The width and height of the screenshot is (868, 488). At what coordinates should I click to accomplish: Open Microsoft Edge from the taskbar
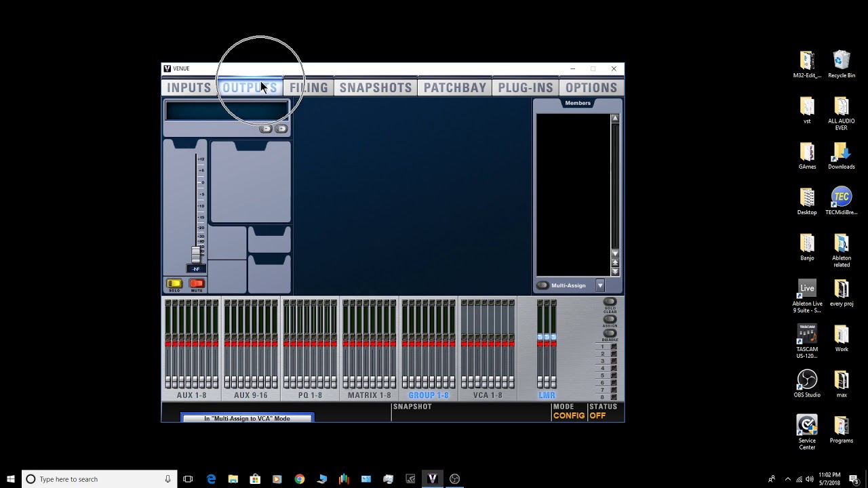click(211, 479)
